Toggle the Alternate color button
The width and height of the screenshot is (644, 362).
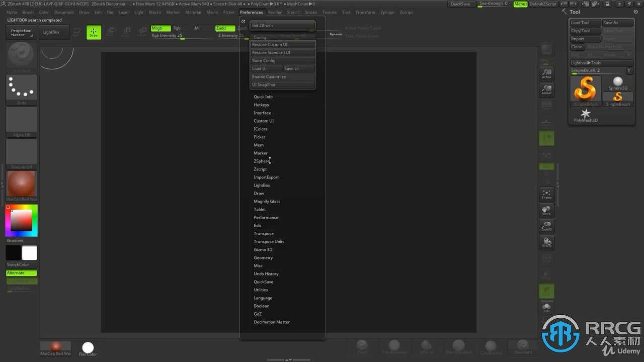pos(22,273)
